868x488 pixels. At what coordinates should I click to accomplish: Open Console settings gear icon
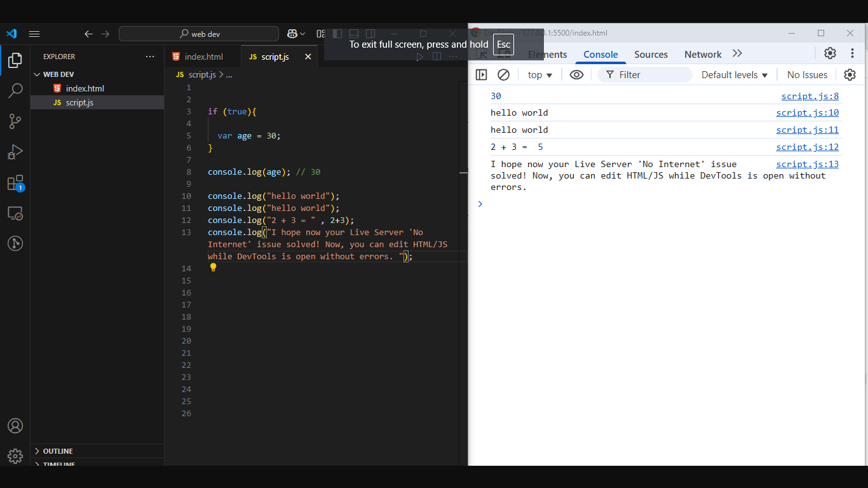pos(850,74)
